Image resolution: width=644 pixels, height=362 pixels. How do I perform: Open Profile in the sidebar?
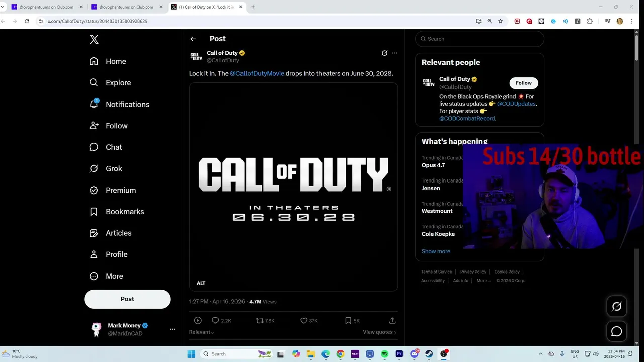pos(108,254)
